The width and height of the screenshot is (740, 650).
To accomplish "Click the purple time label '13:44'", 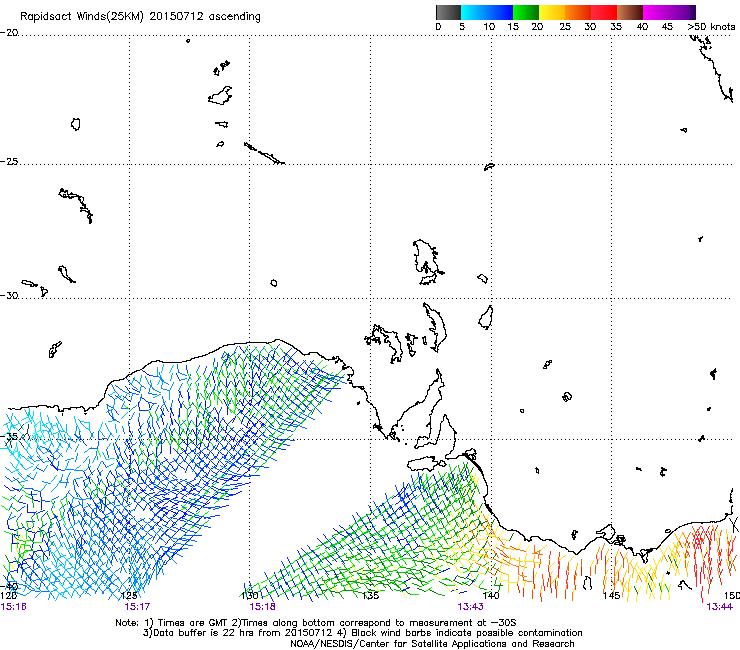I will point(719,606).
